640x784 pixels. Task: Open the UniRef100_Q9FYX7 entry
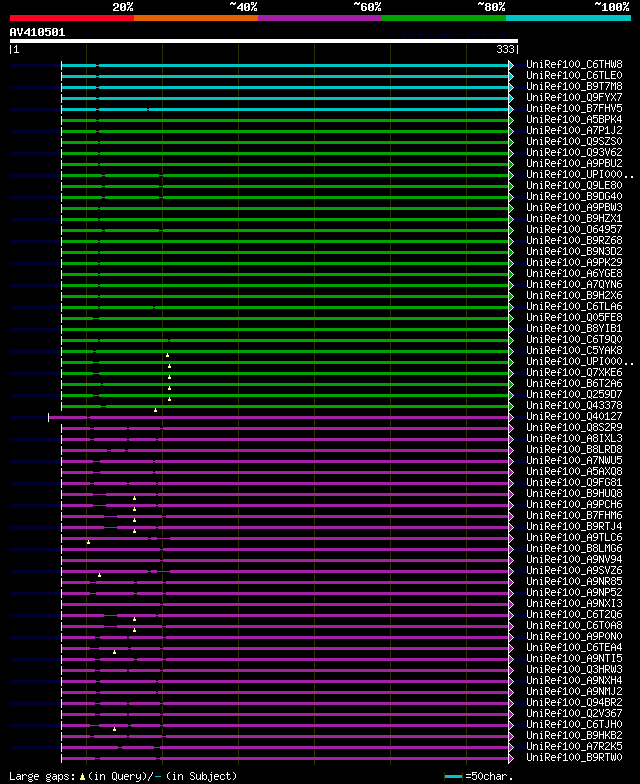(574, 98)
